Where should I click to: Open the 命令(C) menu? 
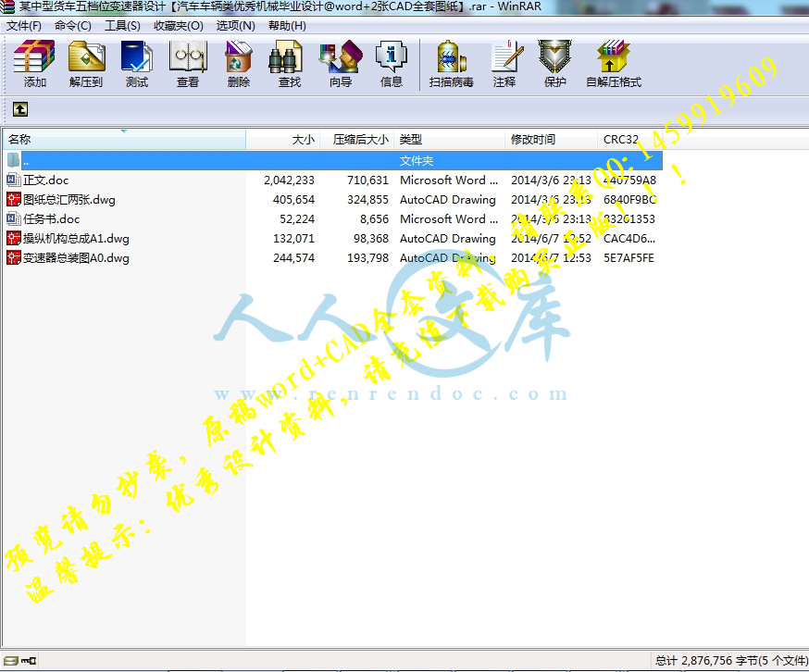pyautogui.click(x=73, y=26)
